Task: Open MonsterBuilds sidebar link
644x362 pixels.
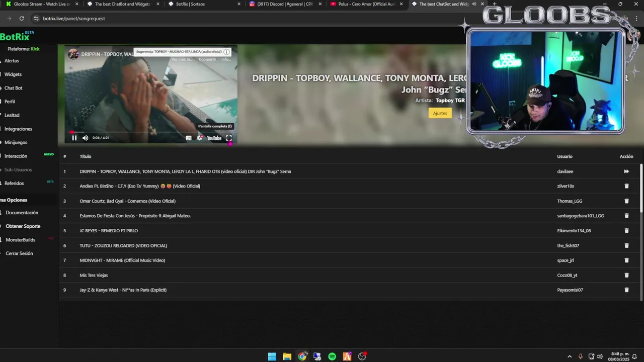Action: 20,240
